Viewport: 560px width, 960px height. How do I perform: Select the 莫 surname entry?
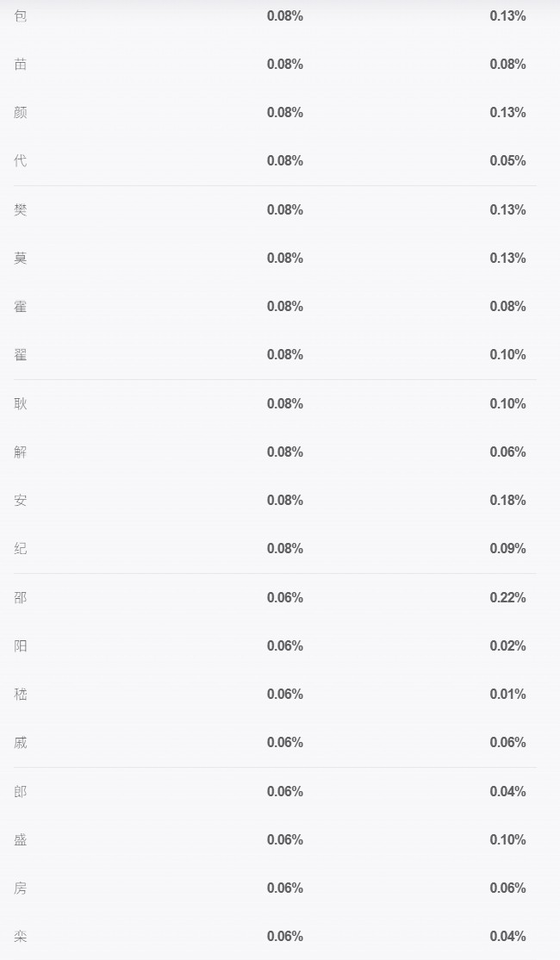click(x=20, y=259)
